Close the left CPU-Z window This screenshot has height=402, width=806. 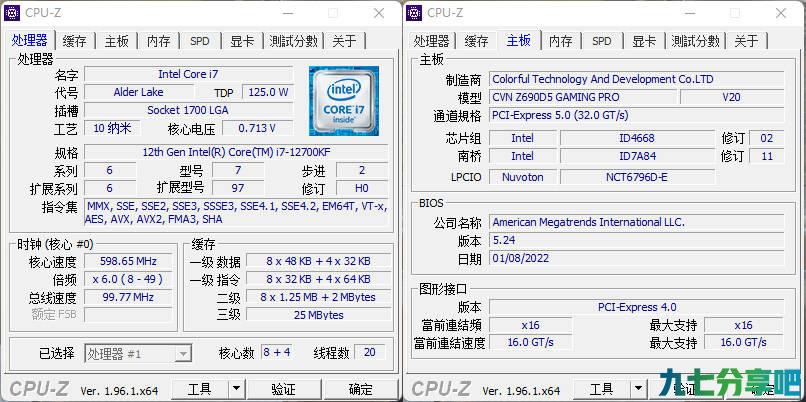379,13
